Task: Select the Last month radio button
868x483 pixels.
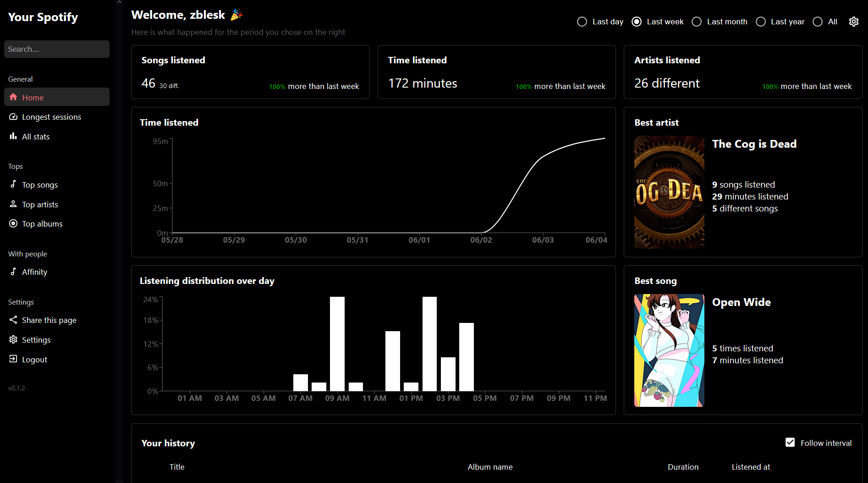Action: point(697,22)
